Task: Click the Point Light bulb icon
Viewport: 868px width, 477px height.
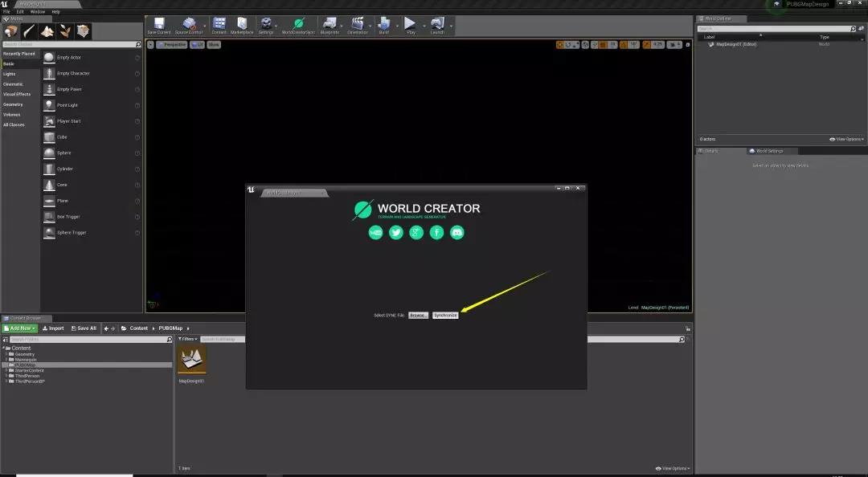Action: 49,105
